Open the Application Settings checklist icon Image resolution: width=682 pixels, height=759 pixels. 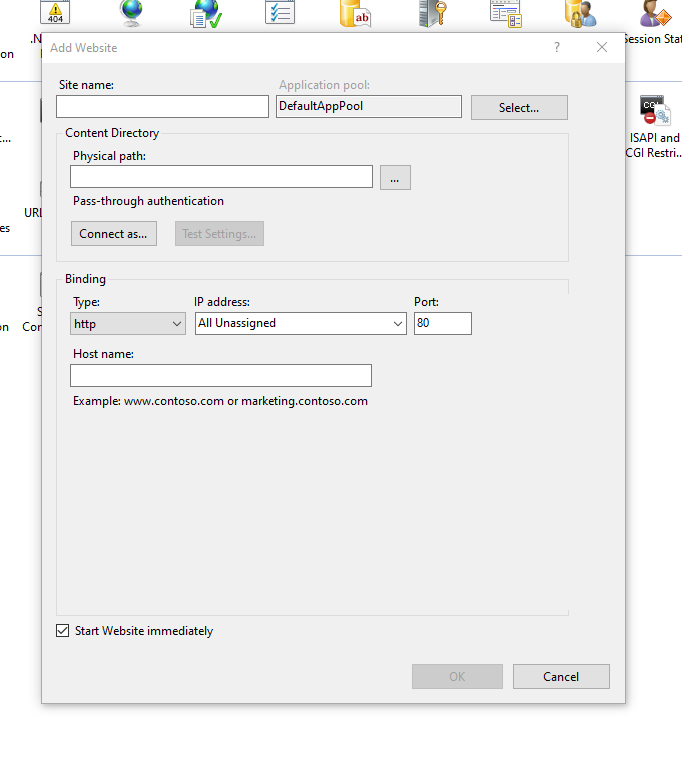pyautogui.click(x=280, y=12)
